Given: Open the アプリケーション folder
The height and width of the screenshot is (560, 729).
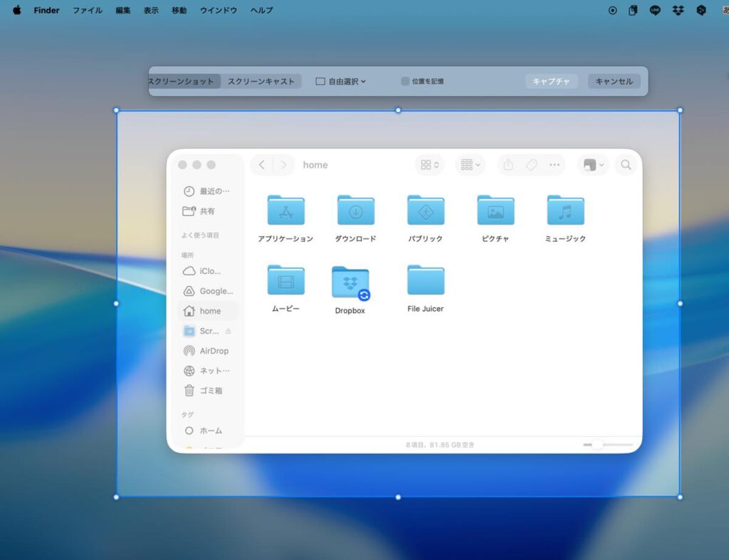Looking at the screenshot, I should tap(285, 211).
